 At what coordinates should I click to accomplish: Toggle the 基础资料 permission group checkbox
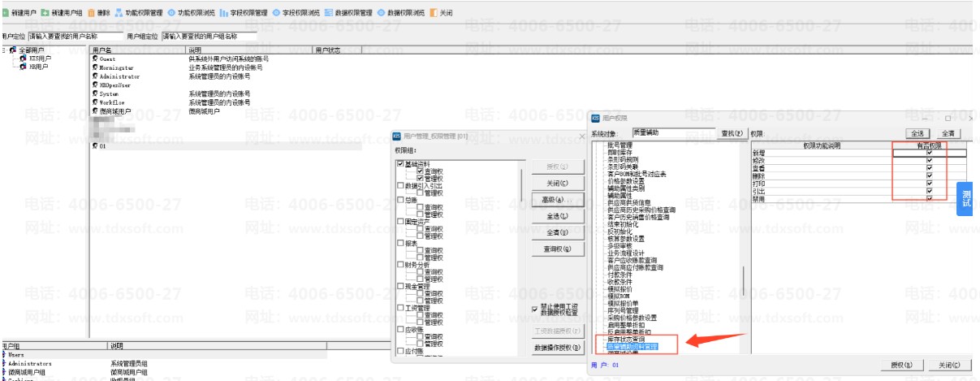pos(399,164)
